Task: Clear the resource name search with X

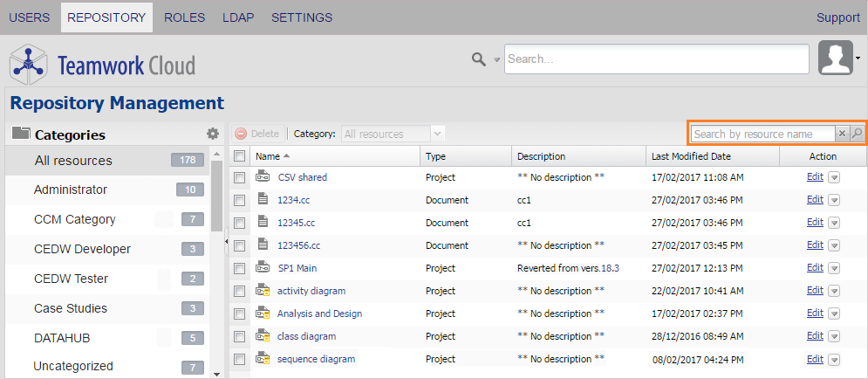Action: (842, 134)
